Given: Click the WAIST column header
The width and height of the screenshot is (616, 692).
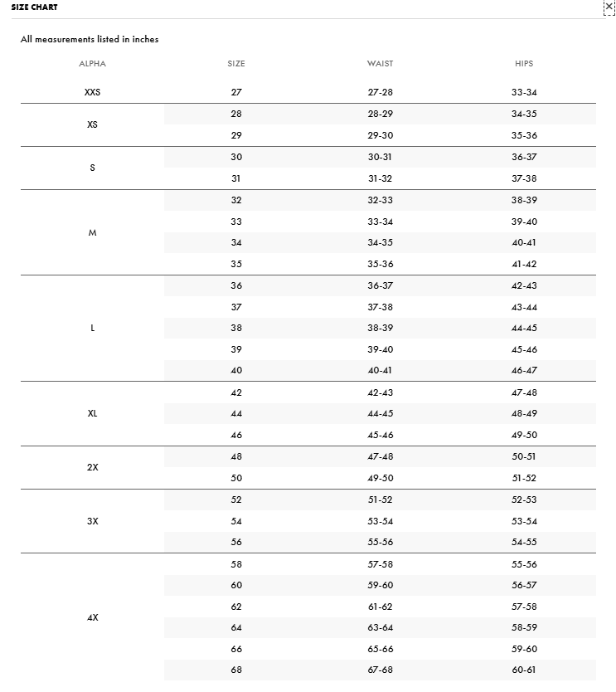Looking at the screenshot, I should point(381,64).
